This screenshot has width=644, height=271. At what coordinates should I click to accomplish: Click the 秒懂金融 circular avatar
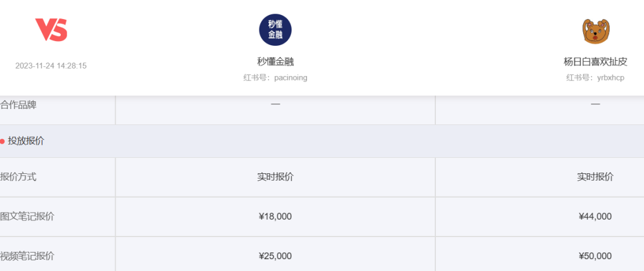[275, 30]
